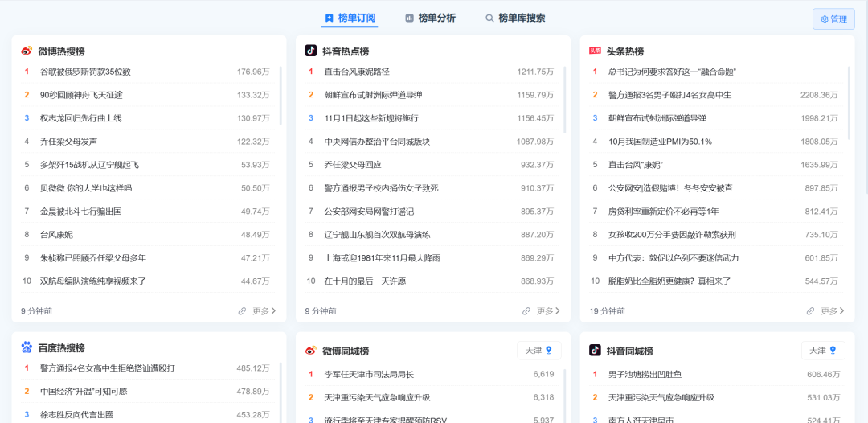This screenshot has width=868, height=423.
Task: Open the Weibo topic 台风康妮
Action: [x=56, y=234]
